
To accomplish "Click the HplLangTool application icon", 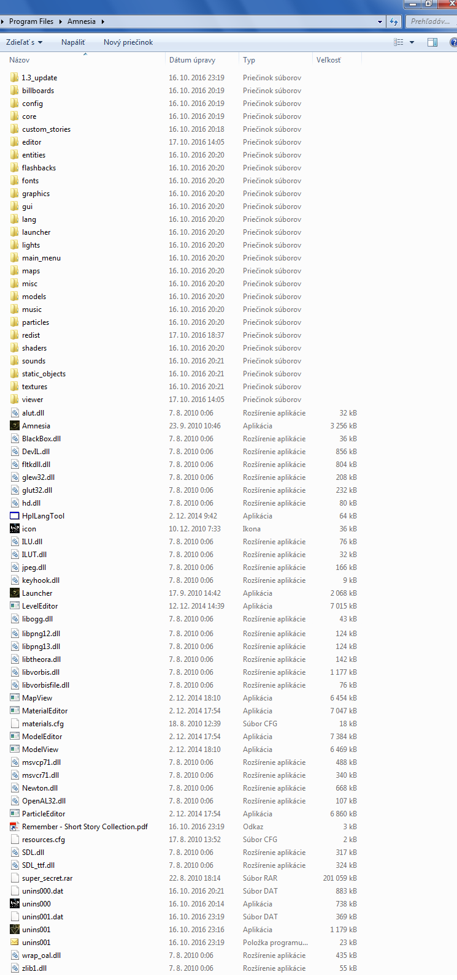I will (x=15, y=516).
